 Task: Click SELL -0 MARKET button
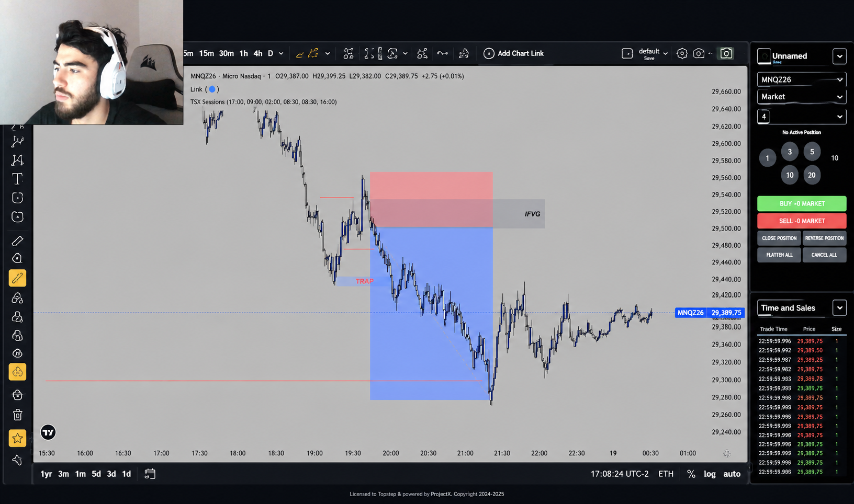802,221
